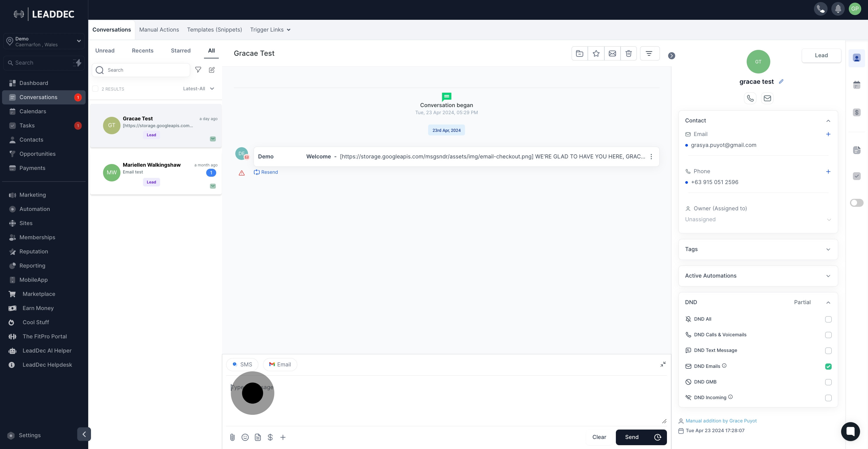The height and width of the screenshot is (449, 868).
Task: Click Resend link under message
Action: pos(266,172)
